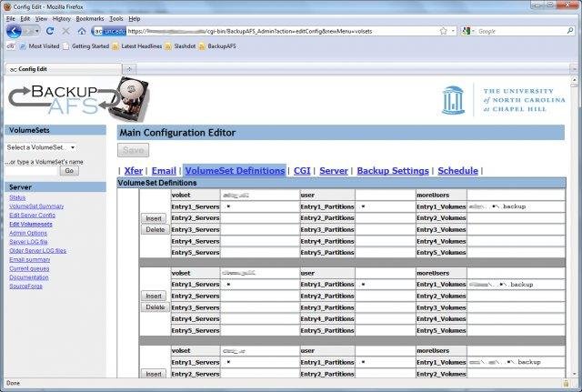Switch to the CGI config tab

302,171
